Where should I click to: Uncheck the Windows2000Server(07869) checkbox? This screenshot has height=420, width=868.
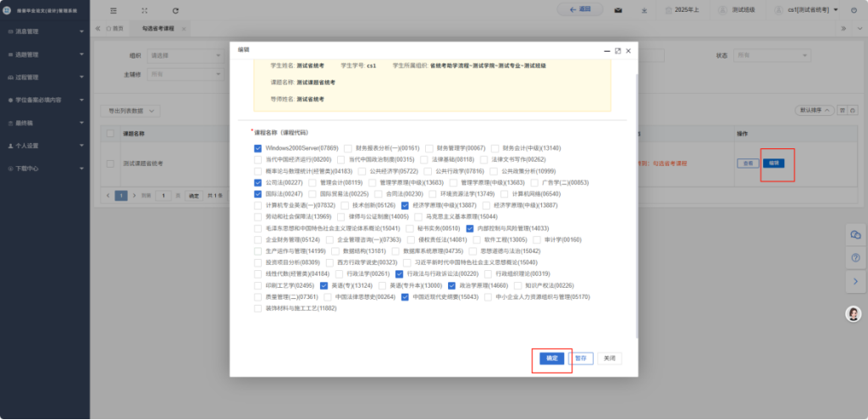click(x=258, y=147)
